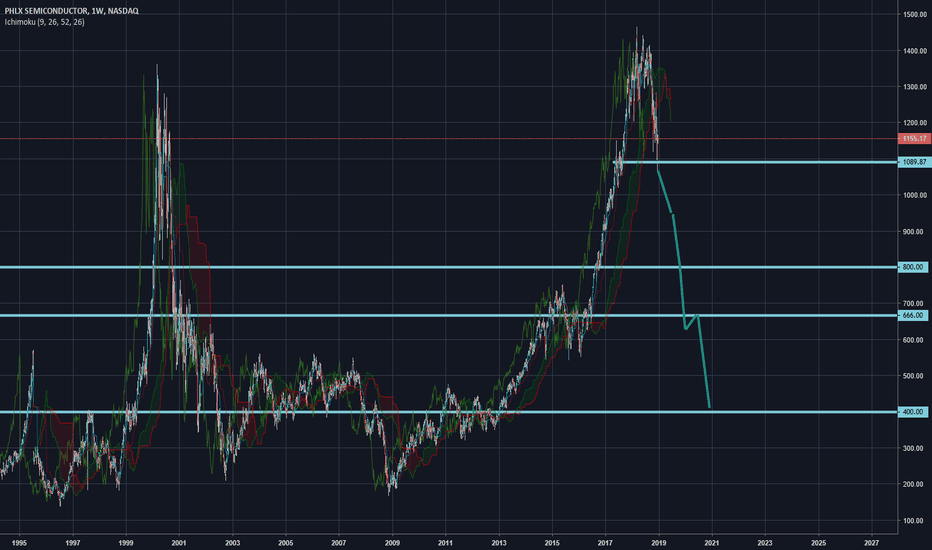
Task: Click the 2025 time axis label
Action: 818,543
